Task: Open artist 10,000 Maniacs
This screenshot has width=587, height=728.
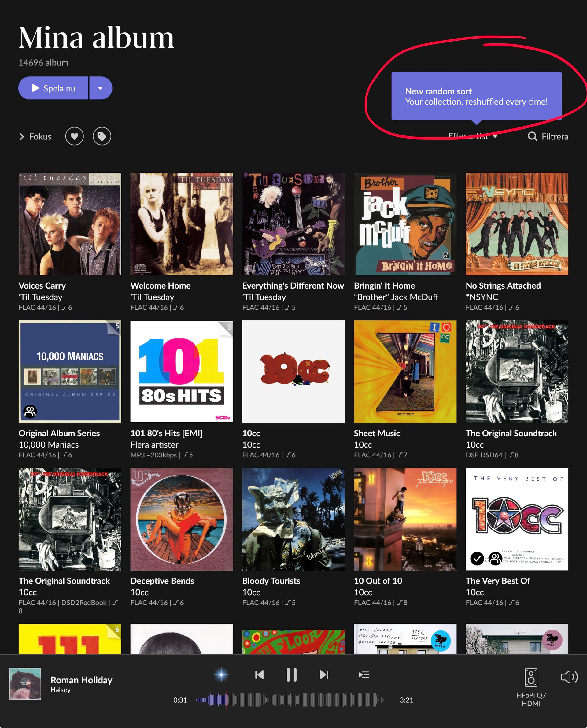Action: 49,445
